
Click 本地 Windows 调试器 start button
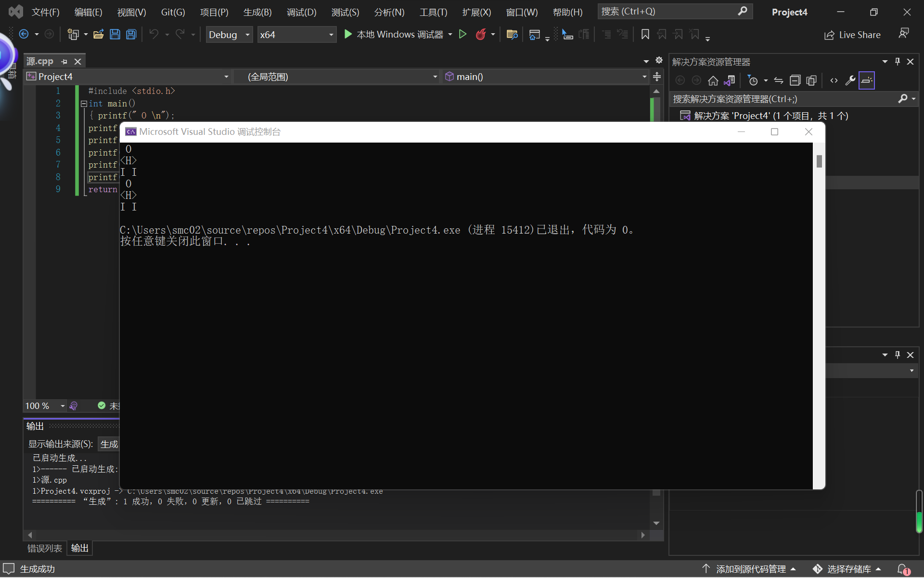tap(394, 34)
